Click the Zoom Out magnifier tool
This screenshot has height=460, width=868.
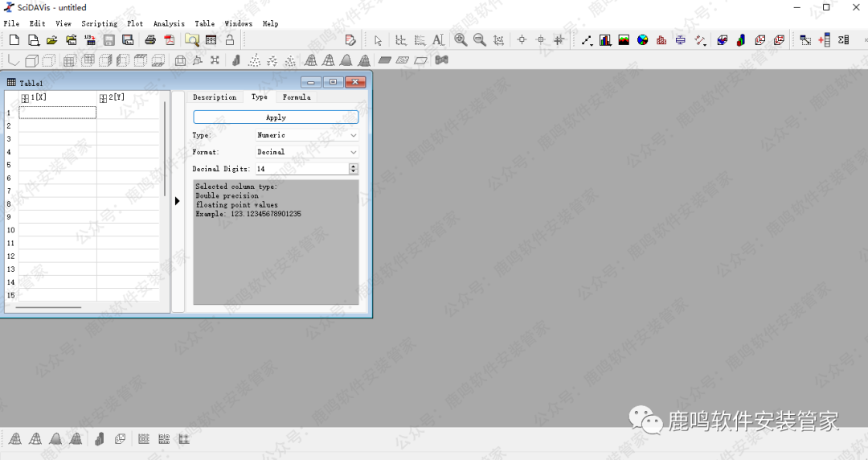480,40
